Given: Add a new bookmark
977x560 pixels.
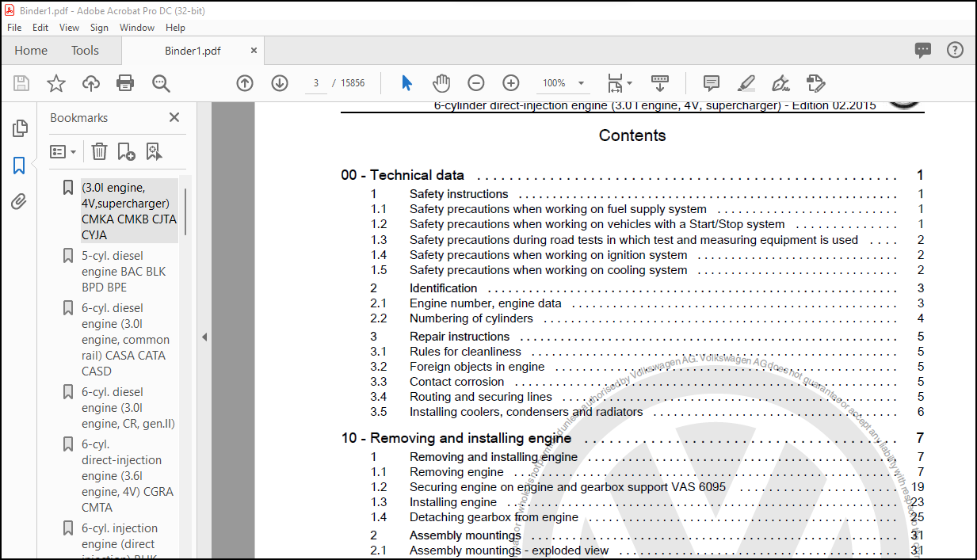Looking at the screenshot, I should point(126,151).
